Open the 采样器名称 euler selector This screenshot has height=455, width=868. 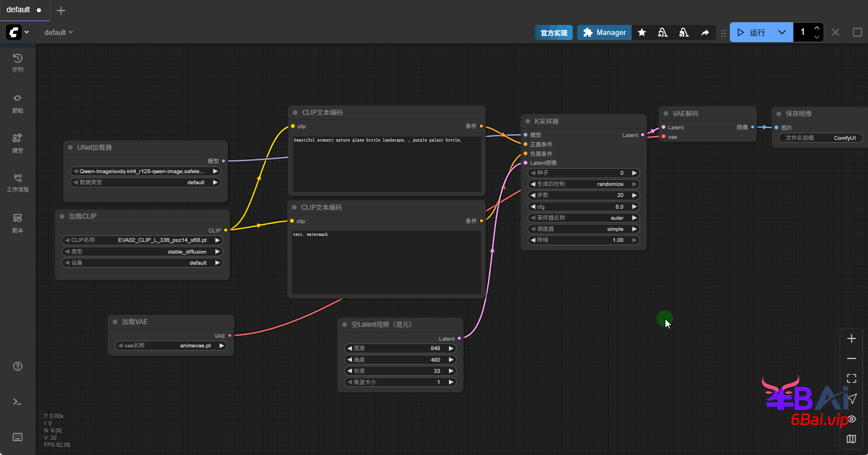[x=583, y=218]
